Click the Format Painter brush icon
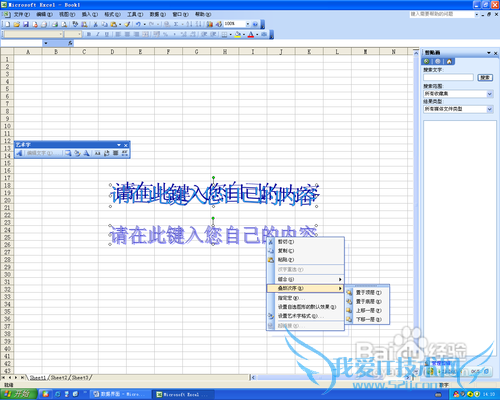 point(127,24)
